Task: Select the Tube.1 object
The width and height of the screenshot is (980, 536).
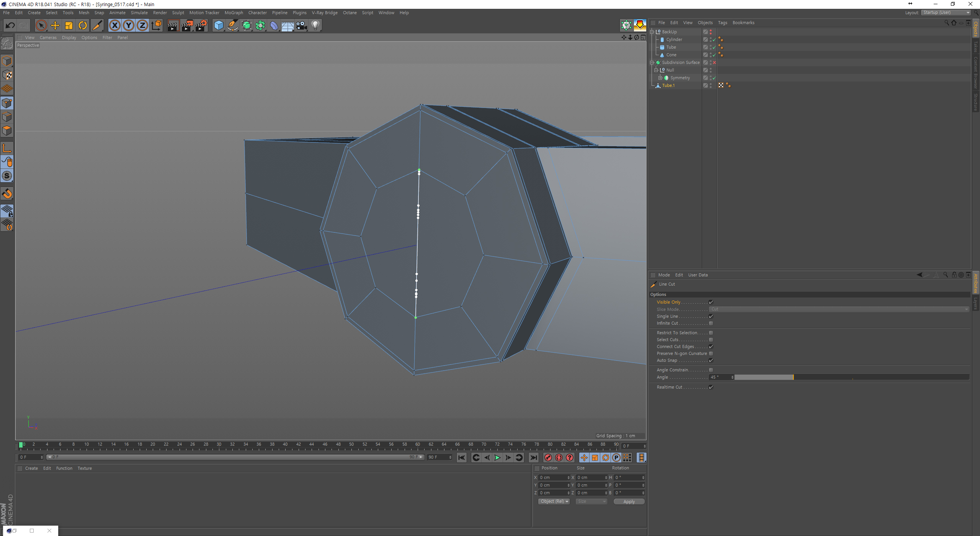Action: [x=668, y=85]
